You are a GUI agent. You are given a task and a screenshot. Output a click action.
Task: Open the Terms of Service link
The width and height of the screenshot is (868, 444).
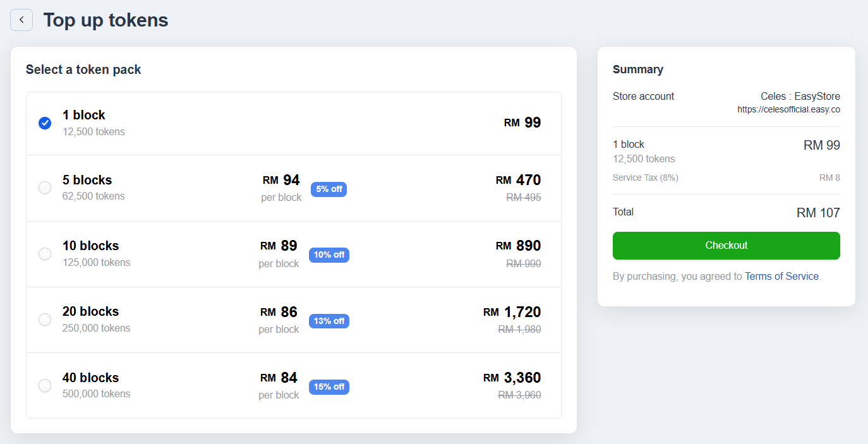point(781,277)
